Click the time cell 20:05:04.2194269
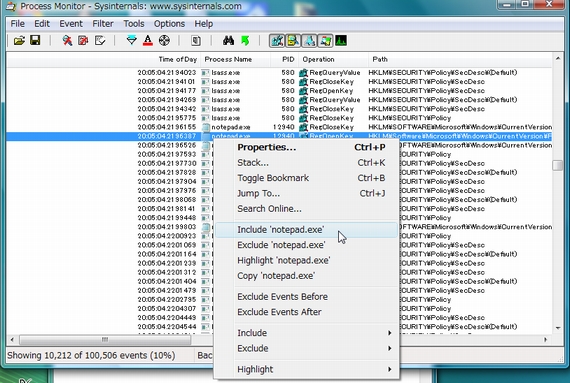This screenshot has width=570, height=383. pyautogui.click(x=166, y=100)
